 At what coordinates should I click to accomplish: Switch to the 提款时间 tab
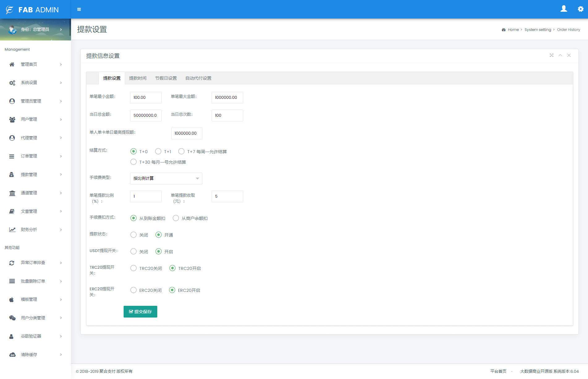click(x=137, y=78)
